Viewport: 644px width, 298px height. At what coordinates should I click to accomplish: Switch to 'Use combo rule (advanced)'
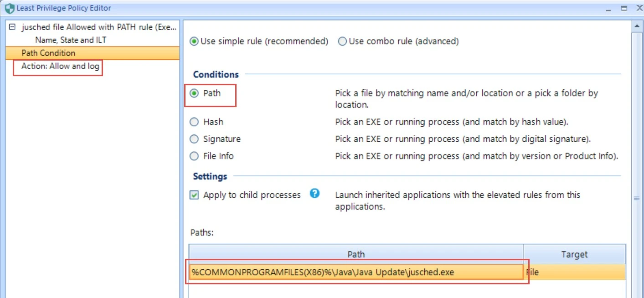click(342, 41)
